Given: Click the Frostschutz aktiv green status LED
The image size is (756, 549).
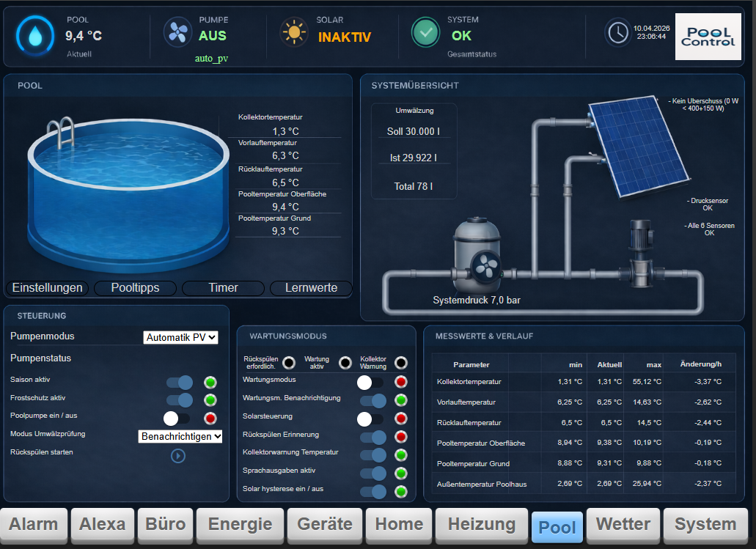Looking at the screenshot, I should pos(210,400).
